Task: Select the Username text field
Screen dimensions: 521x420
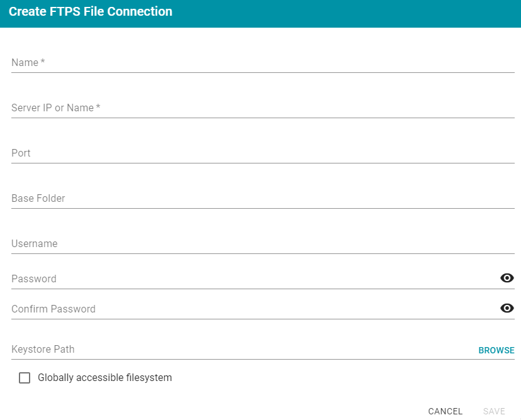Action: click(x=263, y=243)
